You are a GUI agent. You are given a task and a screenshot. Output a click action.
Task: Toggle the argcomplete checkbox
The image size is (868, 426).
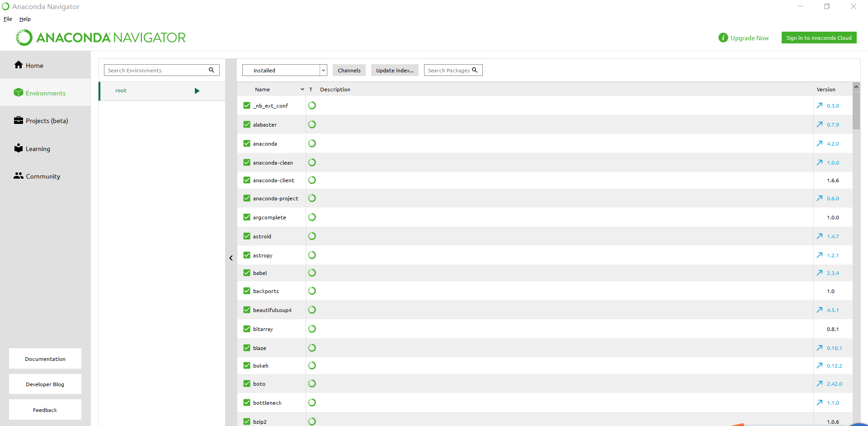(247, 217)
